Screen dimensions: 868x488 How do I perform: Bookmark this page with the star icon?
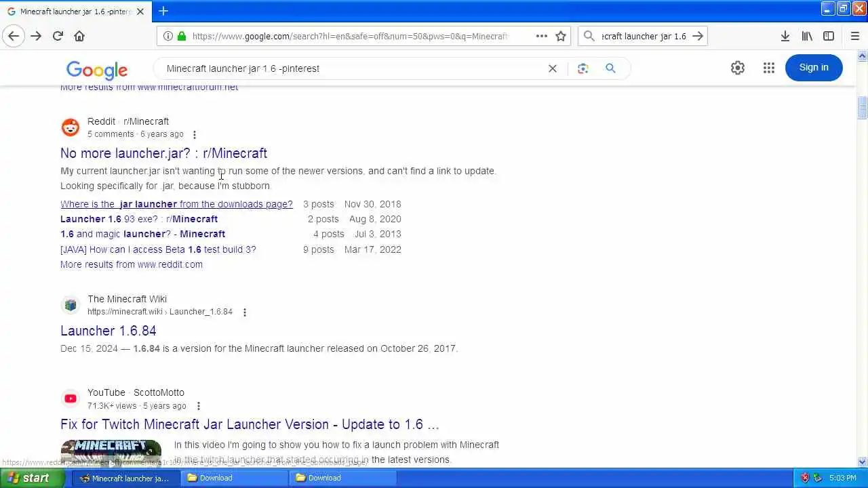[561, 36]
